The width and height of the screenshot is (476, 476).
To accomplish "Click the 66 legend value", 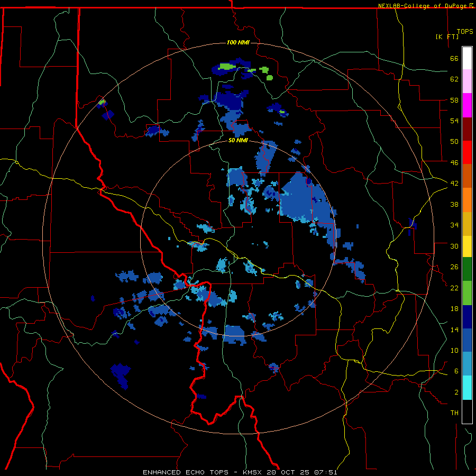I will pos(454,59).
